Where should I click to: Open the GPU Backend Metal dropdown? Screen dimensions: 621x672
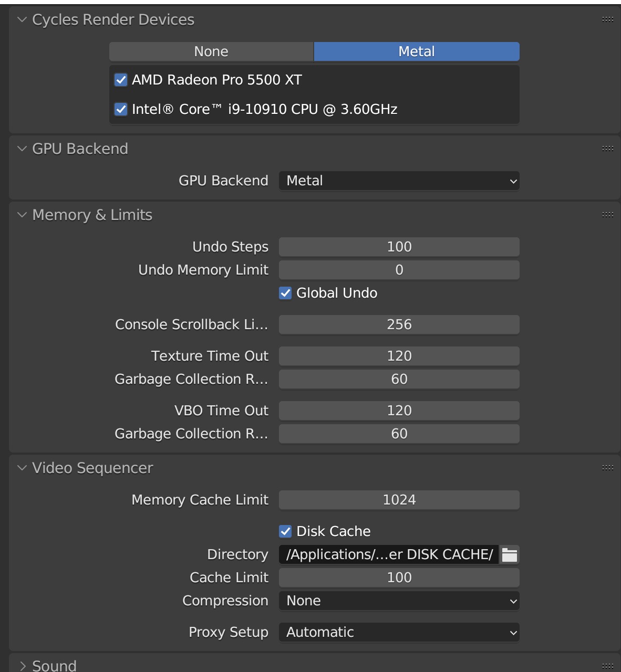click(399, 181)
